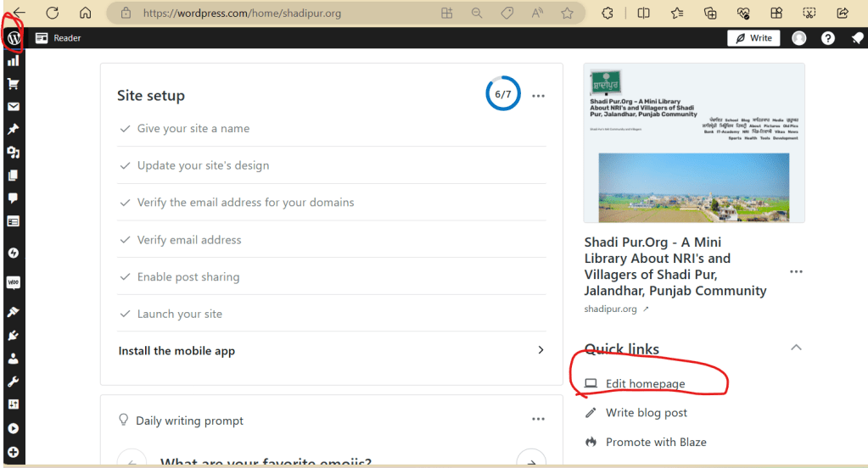
Task: Open the help question mark icon
Action: [x=829, y=38]
